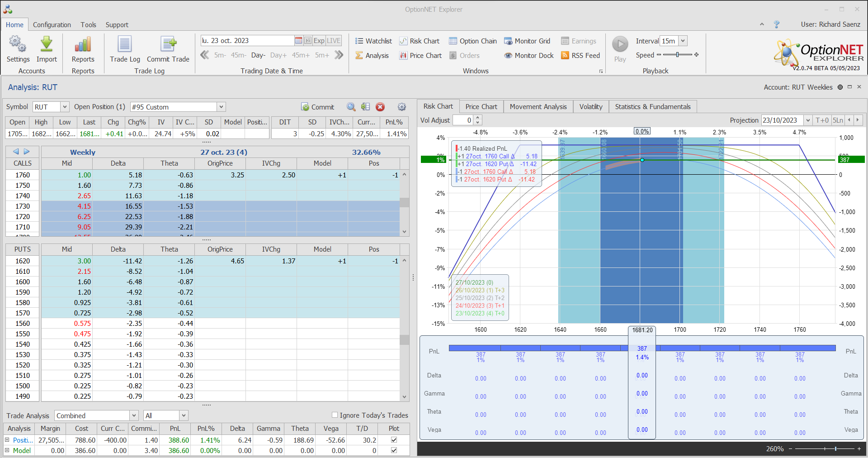Adjust the playback Speed slider

[x=677, y=55]
